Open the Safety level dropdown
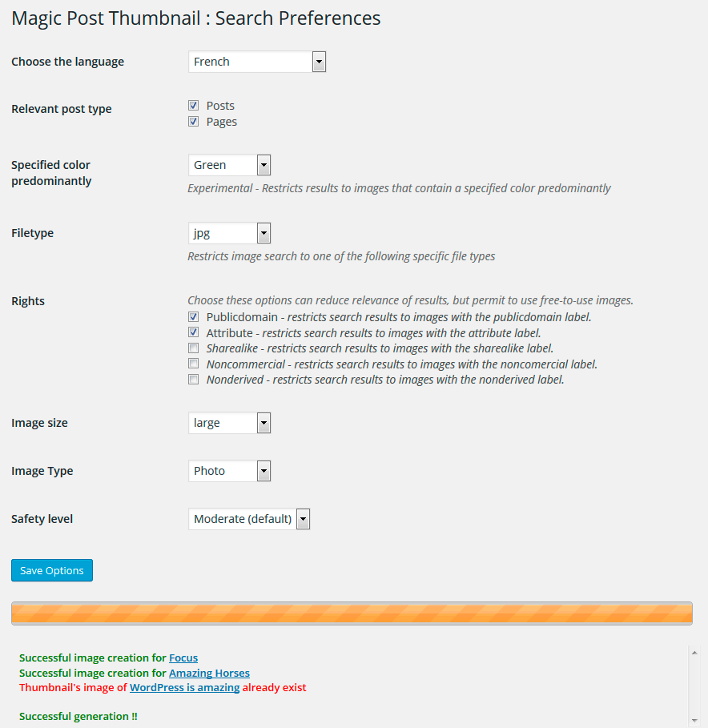 pyautogui.click(x=249, y=519)
